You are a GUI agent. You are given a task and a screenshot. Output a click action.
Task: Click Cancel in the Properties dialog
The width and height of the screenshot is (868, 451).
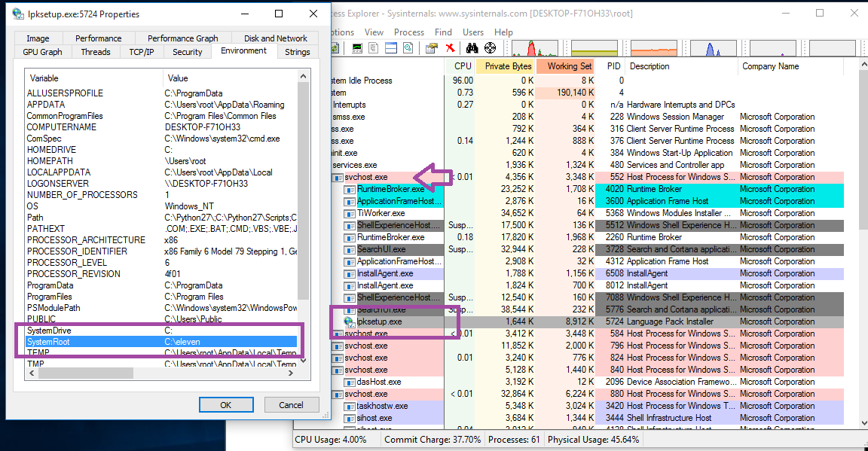click(291, 405)
